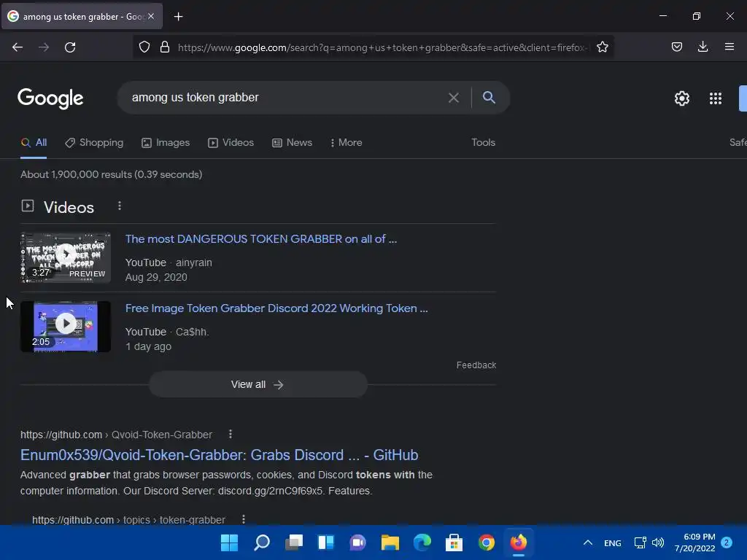Open 'The most DANGEROUS TOKEN GRABBER' link
This screenshot has width=747, height=560.
pos(260,239)
